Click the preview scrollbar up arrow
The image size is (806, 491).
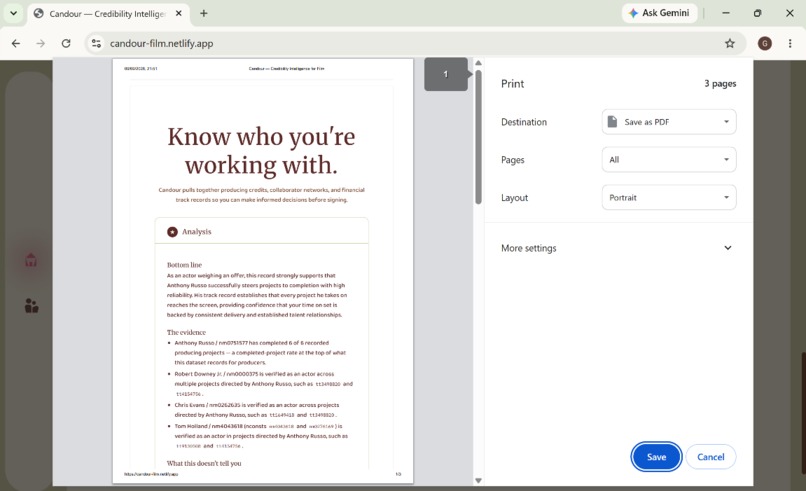click(x=478, y=63)
